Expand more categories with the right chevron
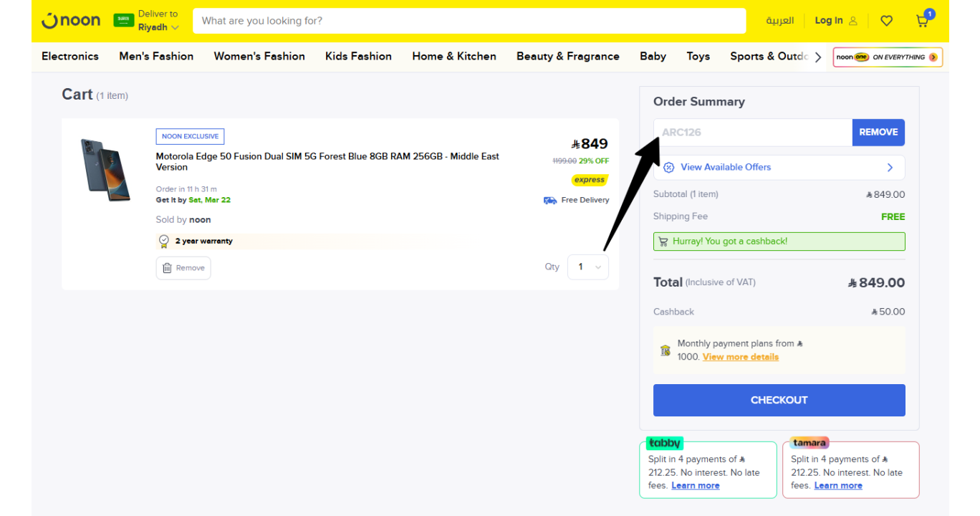980x516 pixels. (x=818, y=57)
